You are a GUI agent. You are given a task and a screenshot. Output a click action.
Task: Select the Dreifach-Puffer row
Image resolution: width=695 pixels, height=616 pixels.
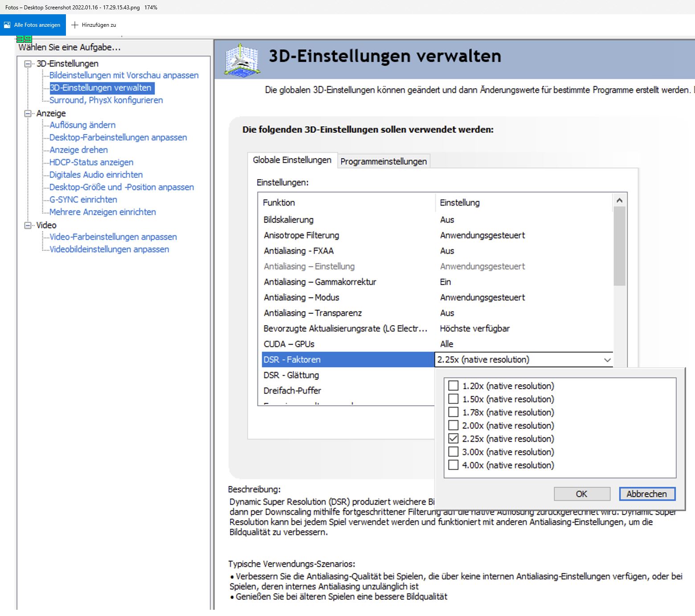point(348,391)
